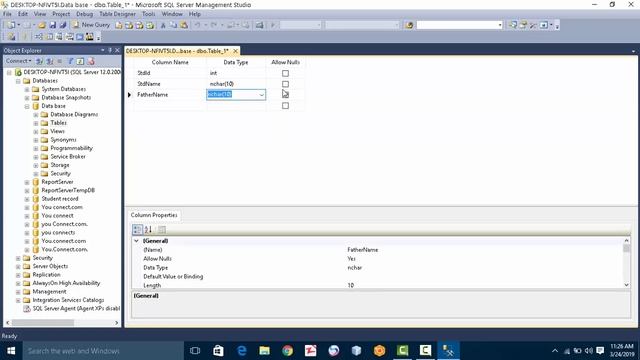
Task: Click the Open File toolbar icon
Action: click(x=42, y=25)
